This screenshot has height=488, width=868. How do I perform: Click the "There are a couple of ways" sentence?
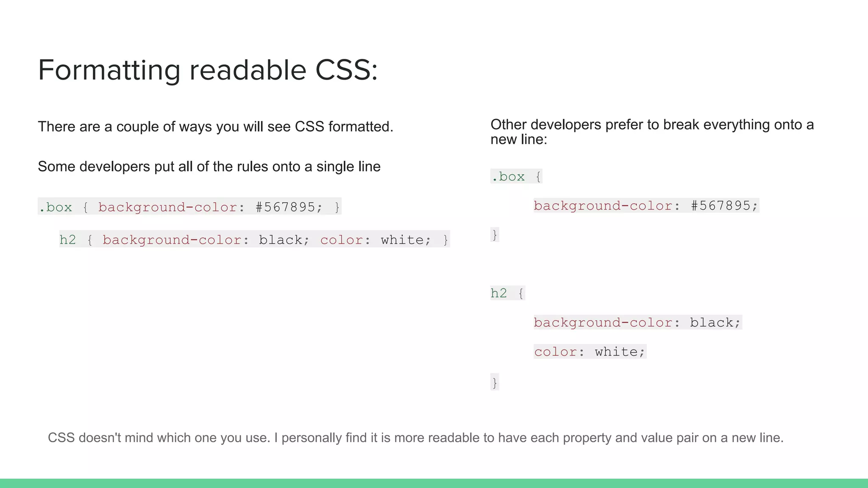[215, 127]
